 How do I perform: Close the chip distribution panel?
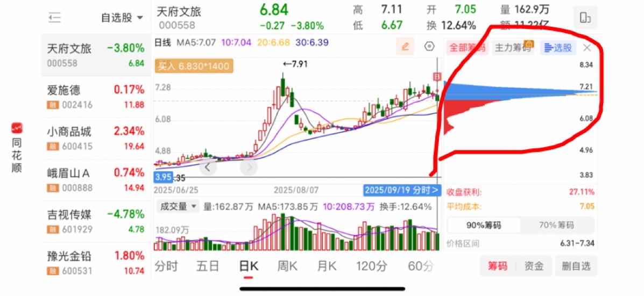(x=588, y=48)
